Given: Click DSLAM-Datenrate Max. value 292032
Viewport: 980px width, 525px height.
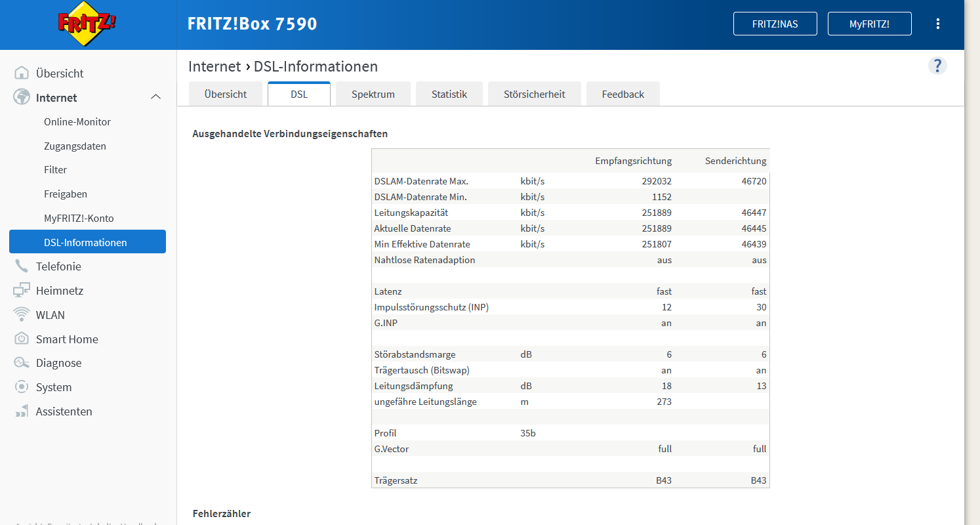Looking at the screenshot, I should 657,181.
